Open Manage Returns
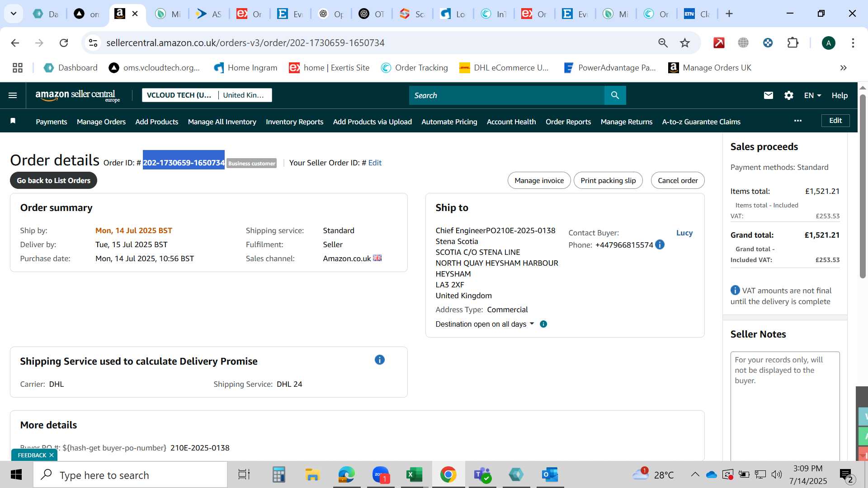Viewport: 868px width, 488px height. (627, 122)
